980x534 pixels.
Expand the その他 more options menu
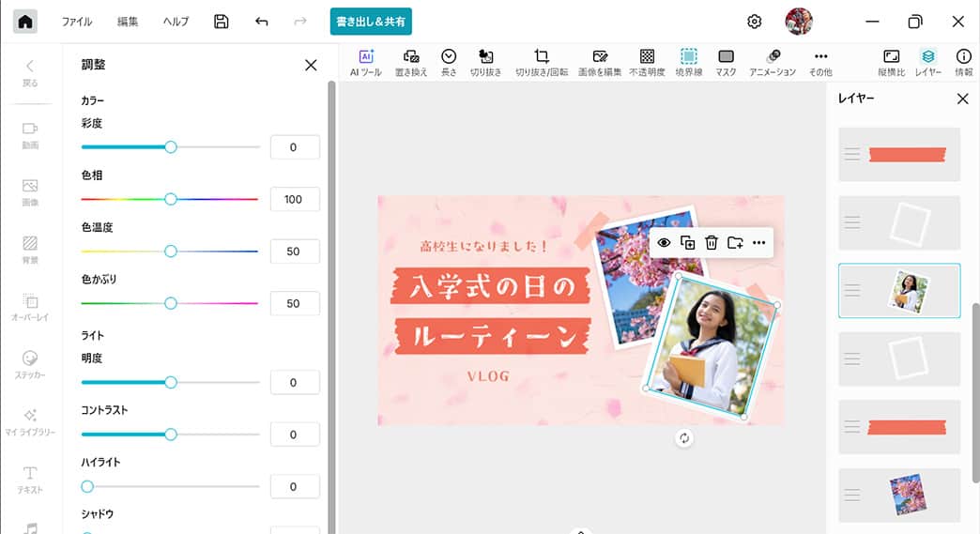click(x=820, y=62)
